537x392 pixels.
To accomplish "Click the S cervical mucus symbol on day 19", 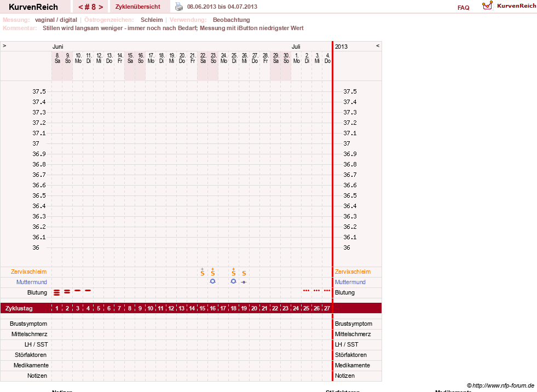I will pyautogui.click(x=244, y=273).
